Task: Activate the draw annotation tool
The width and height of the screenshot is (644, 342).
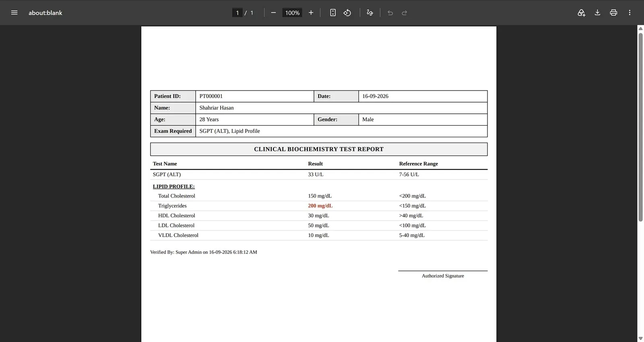Action: click(370, 12)
